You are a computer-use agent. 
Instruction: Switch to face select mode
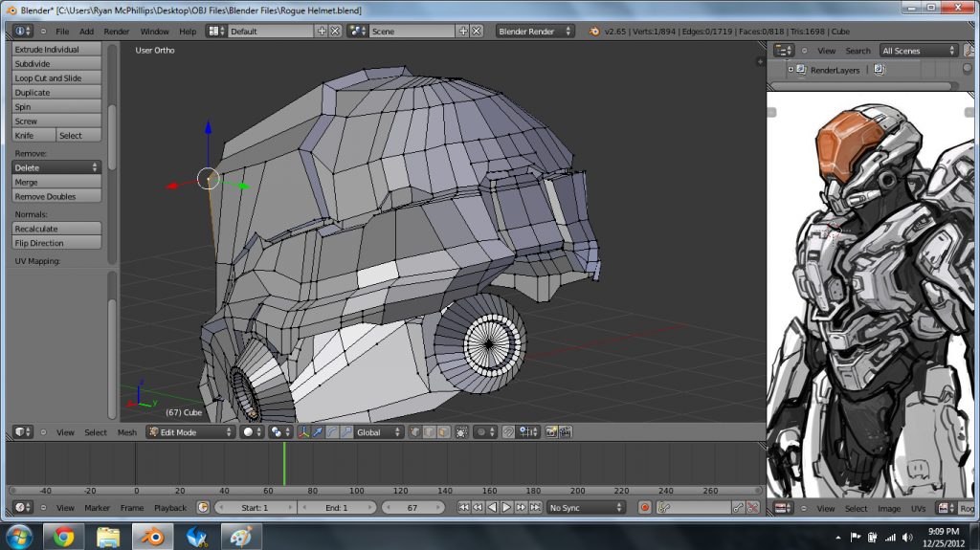click(x=443, y=432)
